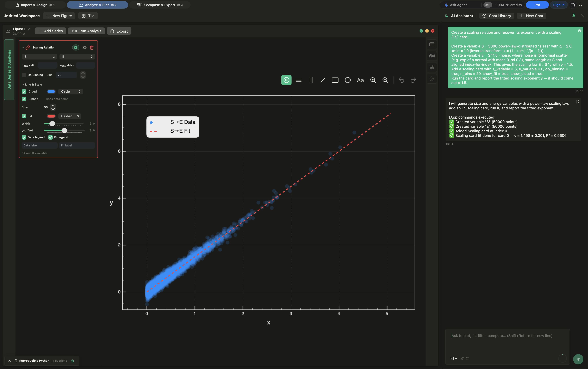Start a New Chat

(x=531, y=16)
